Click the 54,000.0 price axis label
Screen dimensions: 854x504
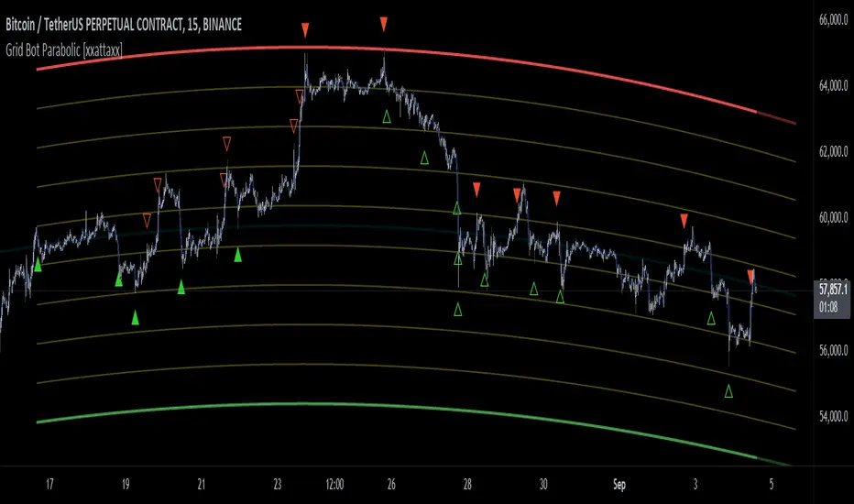[833, 416]
